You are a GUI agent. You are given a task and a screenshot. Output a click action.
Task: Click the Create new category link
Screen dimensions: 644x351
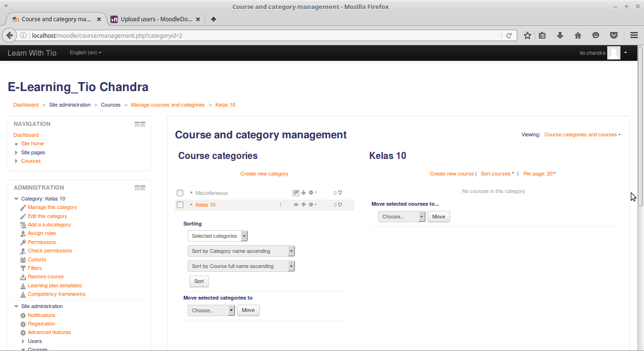tap(264, 174)
